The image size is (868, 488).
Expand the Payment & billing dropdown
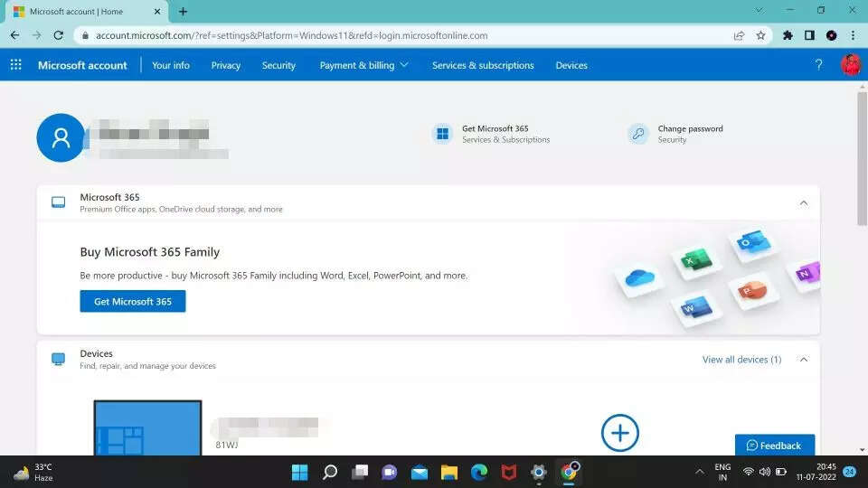tap(363, 65)
